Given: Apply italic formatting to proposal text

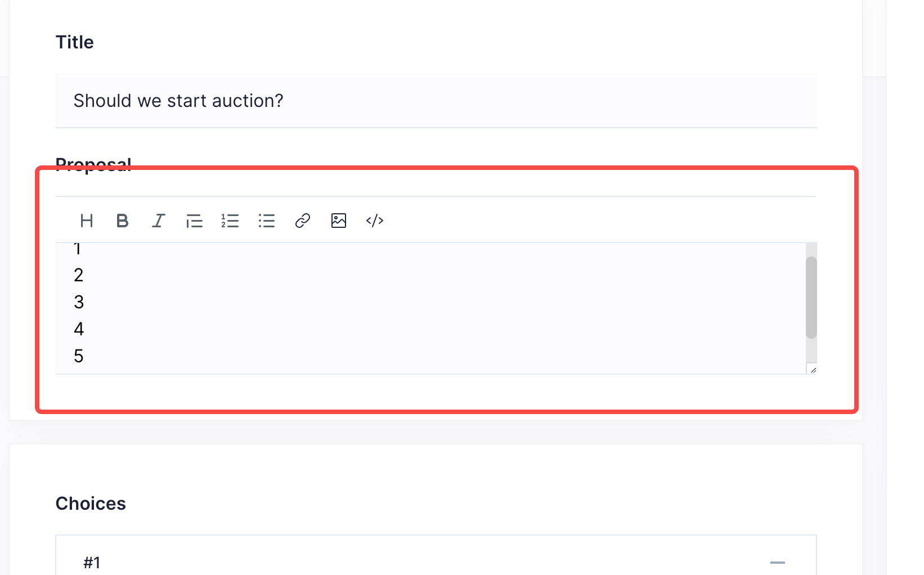Looking at the screenshot, I should click(158, 221).
